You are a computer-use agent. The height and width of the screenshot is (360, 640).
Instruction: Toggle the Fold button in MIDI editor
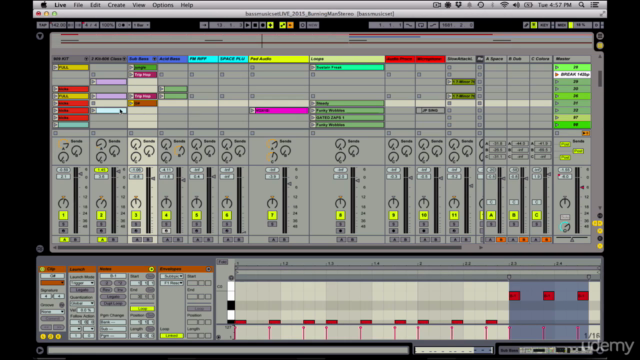(x=222, y=262)
